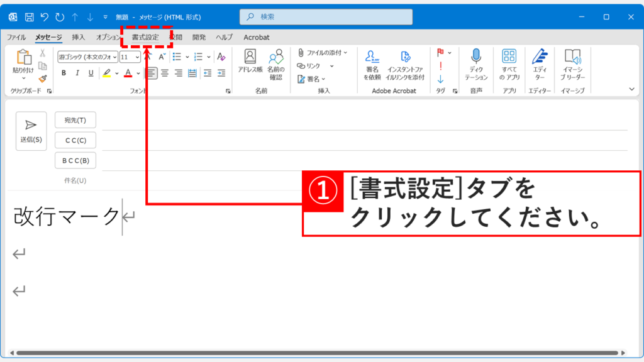Open the font size dropdown
Viewport: 644px width, 362px height.
pos(137,57)
